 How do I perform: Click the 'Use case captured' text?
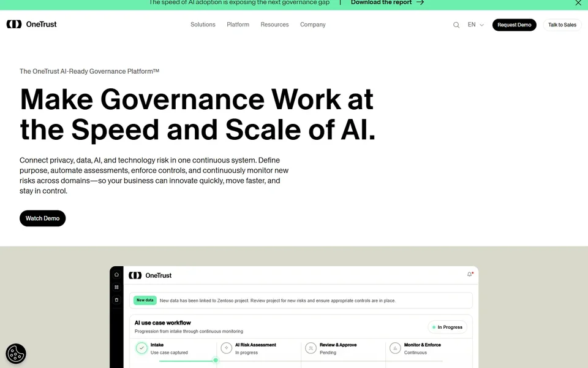169,353
